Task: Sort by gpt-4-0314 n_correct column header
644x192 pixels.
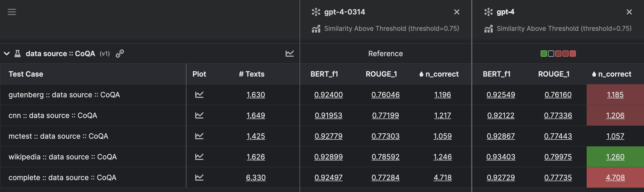Action: (x=442, y=74)
